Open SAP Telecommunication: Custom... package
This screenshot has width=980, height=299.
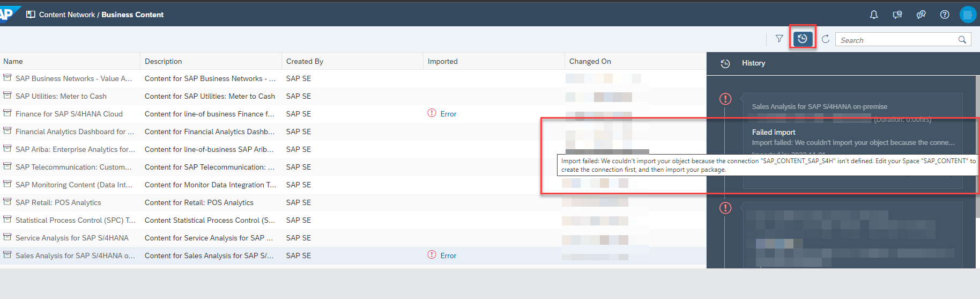point(73,167)
